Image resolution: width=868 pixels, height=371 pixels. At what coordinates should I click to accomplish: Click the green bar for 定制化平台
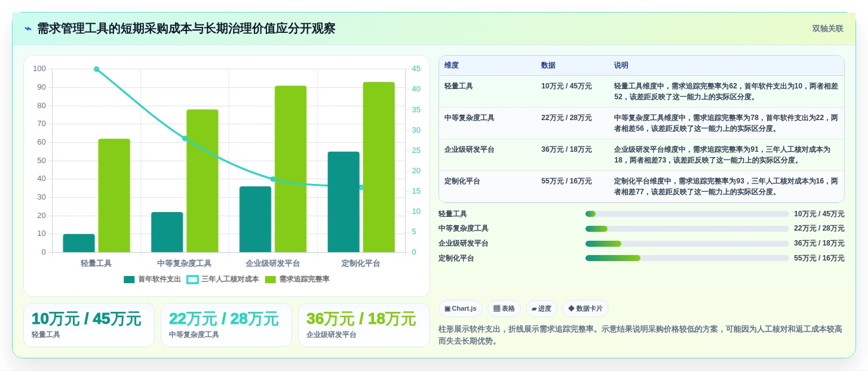(x=379, y=167)
